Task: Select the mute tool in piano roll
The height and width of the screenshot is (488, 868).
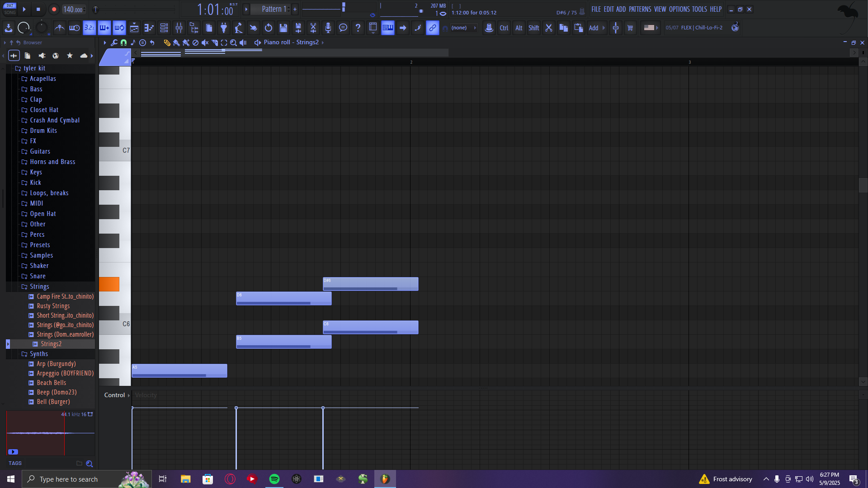Action: coord(205,42)
